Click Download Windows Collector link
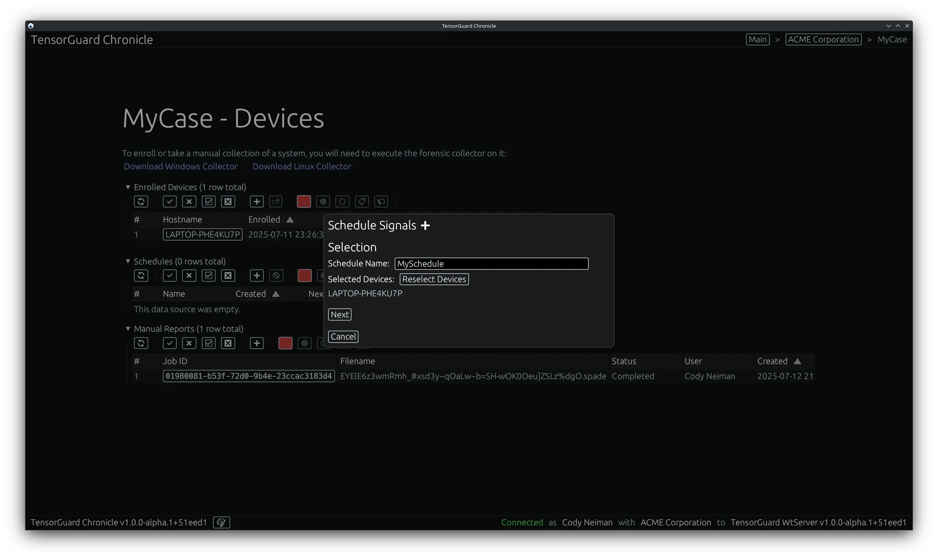Viewport: 938px width, 560px height. point(180,166)
